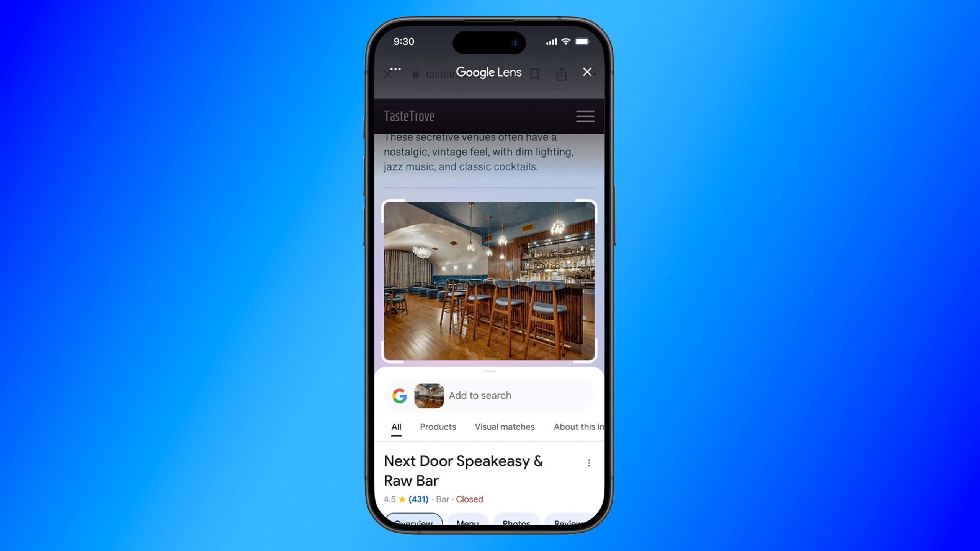Tap the three-dot menu next to speakeasy result
Viewport: 980px width, 551px height.
tap(589, 463)
